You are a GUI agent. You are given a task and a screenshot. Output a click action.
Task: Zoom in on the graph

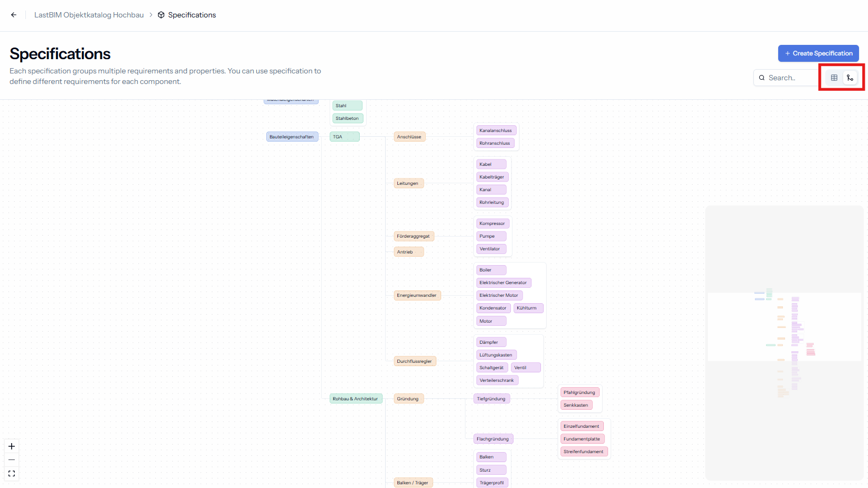[x=12, y=446]
